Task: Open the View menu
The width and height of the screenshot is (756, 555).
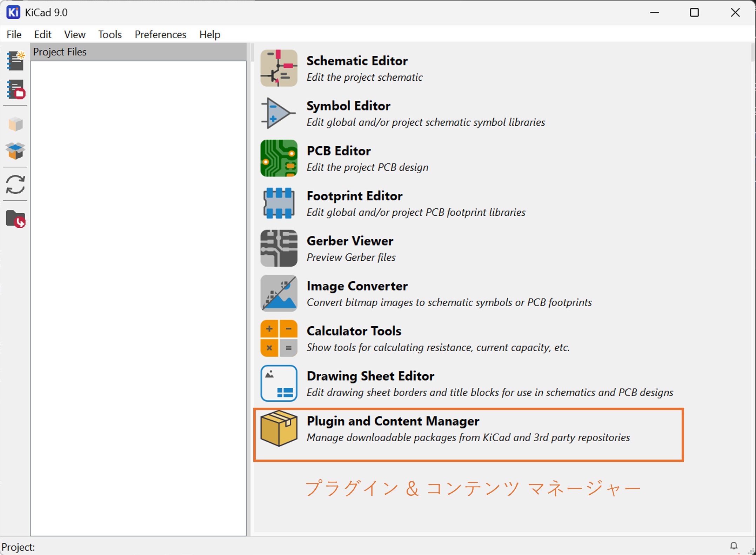Action: point(75,34)
